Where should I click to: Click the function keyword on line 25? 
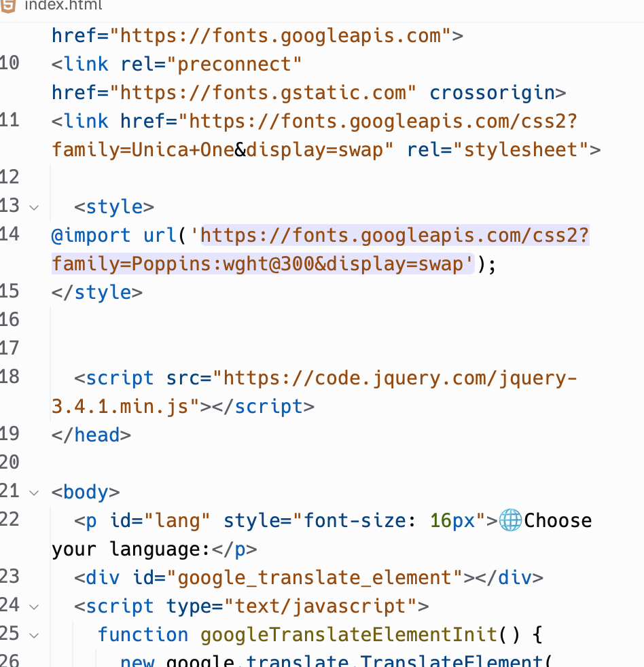[143, 634]
